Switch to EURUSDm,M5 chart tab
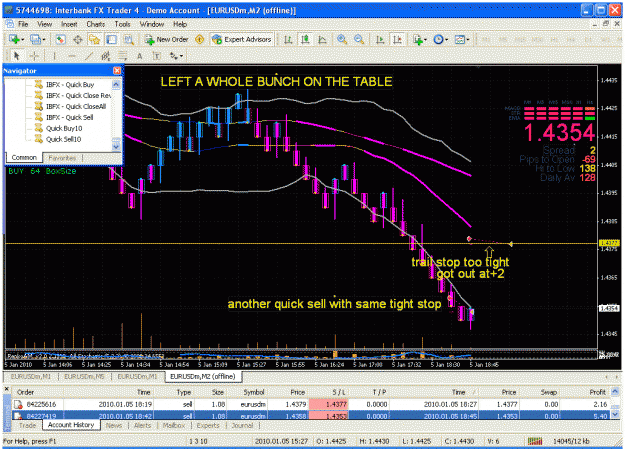Image resolution: width=625 pixels, height=449 pixels. click(85, 376)
